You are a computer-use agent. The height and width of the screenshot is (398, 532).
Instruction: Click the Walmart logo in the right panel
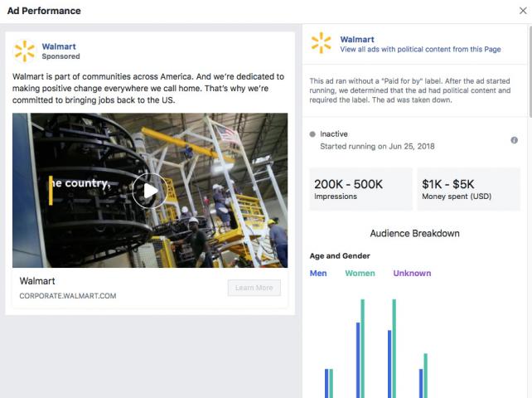[321, 44]
